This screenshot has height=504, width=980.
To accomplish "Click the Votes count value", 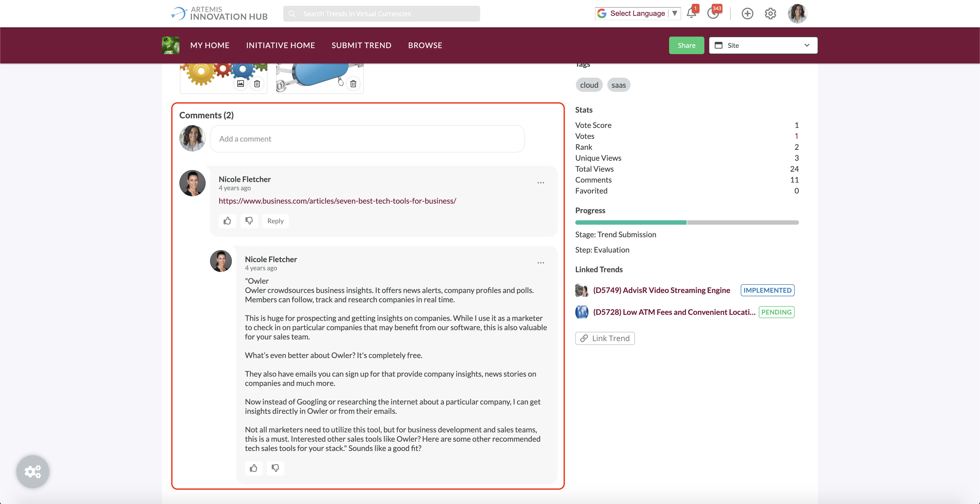I will (796, 136).
